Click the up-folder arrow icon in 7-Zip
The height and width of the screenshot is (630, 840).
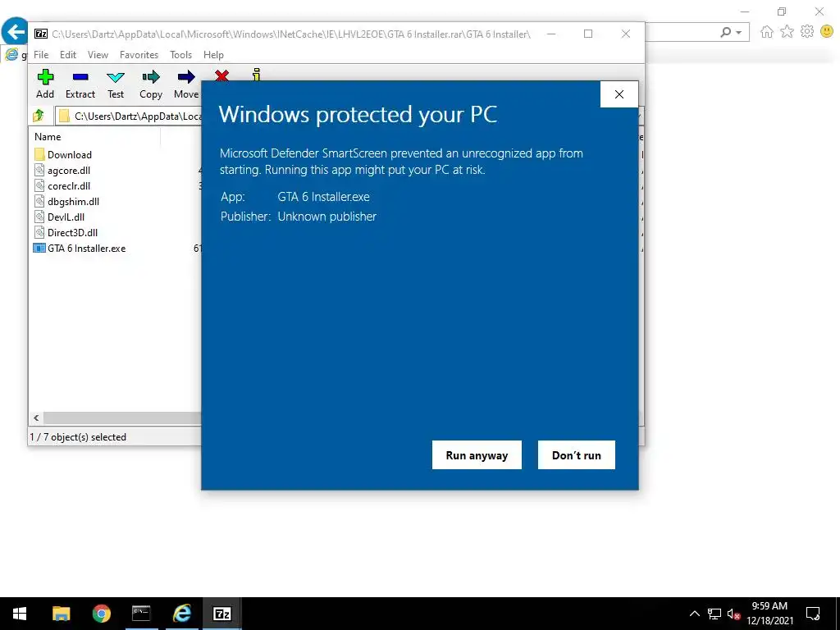pos(39,116)
